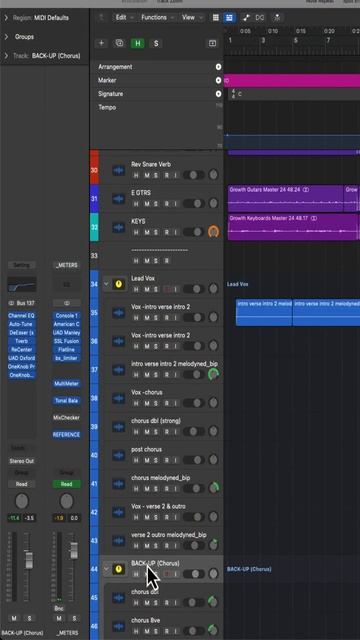Click the audio waveform icon on E GTRS track
The width and height of the screenshot is (360, 640).
click(x=119, y=199)
